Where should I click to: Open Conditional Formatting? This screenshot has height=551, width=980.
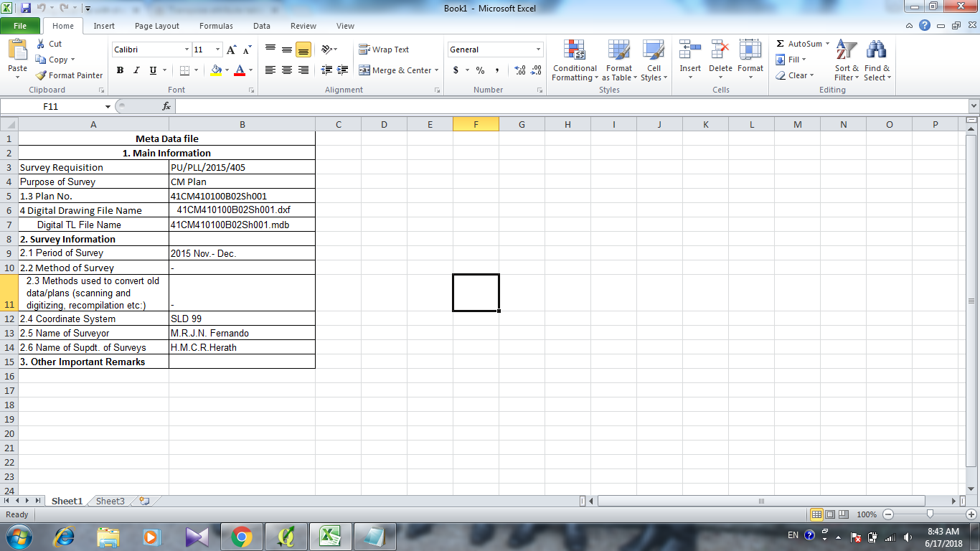pyautogui.click(x=574, y=61)
